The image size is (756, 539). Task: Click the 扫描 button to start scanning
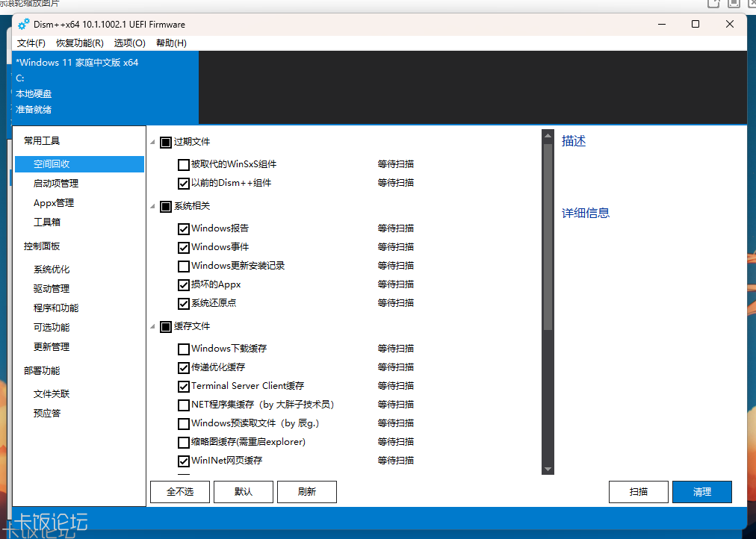click(638, 491)
